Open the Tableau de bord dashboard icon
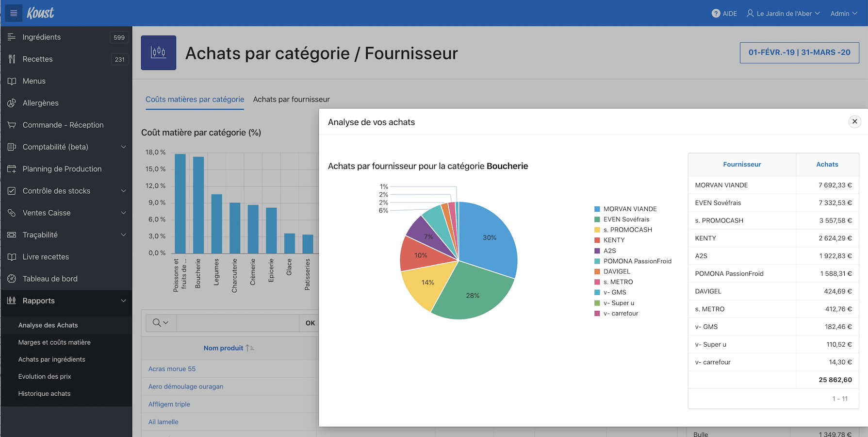868x437 pixels. click(11, 278)
